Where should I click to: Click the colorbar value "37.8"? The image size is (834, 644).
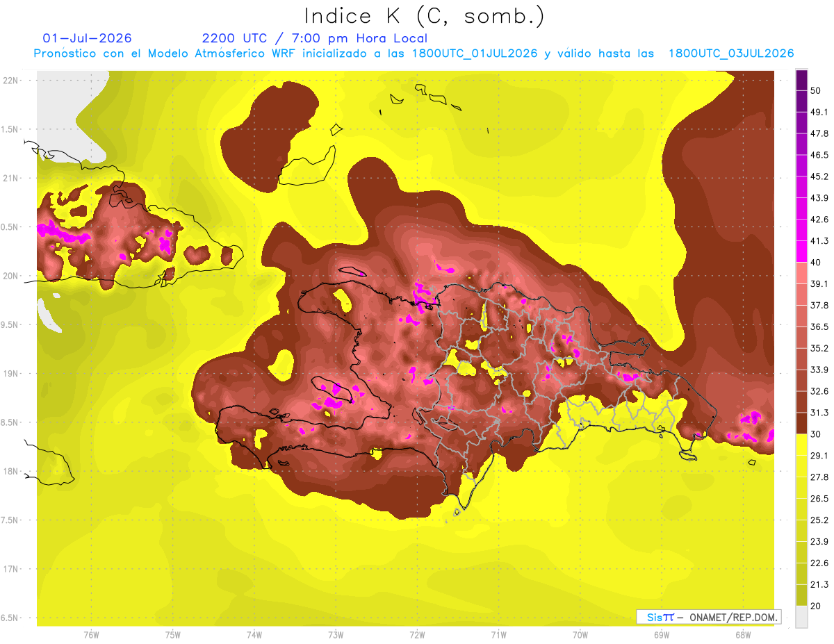click(819, 305)
